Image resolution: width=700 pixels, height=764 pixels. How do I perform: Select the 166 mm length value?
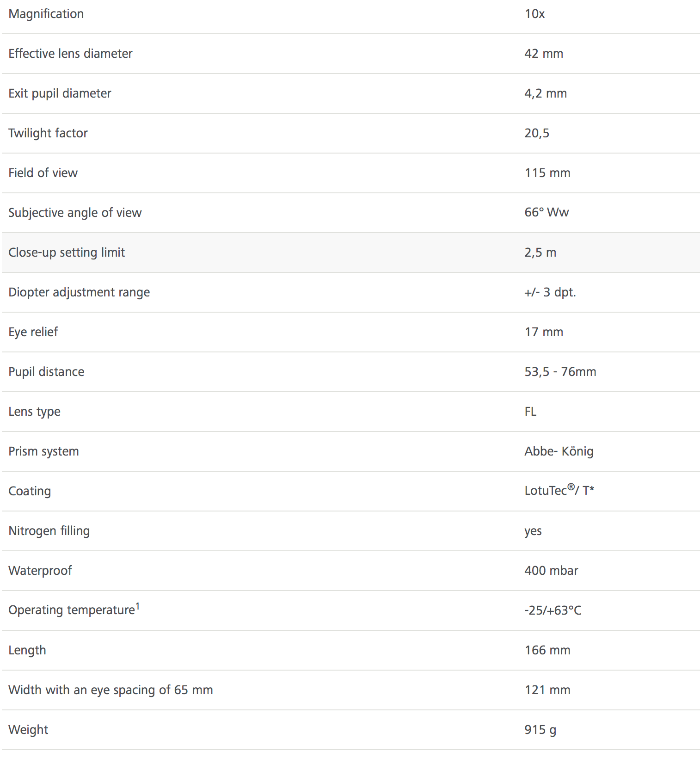click(547, 650)
